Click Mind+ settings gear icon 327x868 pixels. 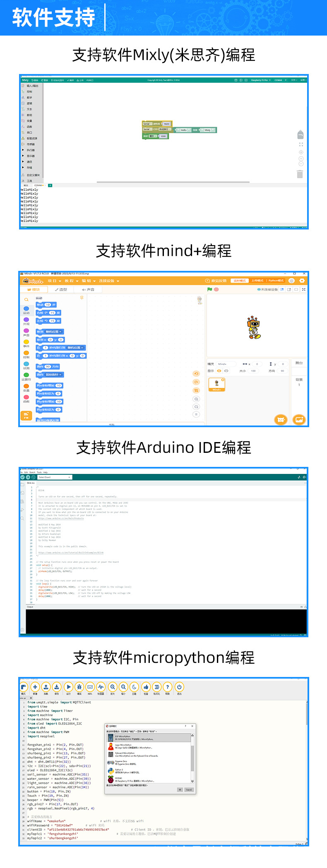point(302,280)
